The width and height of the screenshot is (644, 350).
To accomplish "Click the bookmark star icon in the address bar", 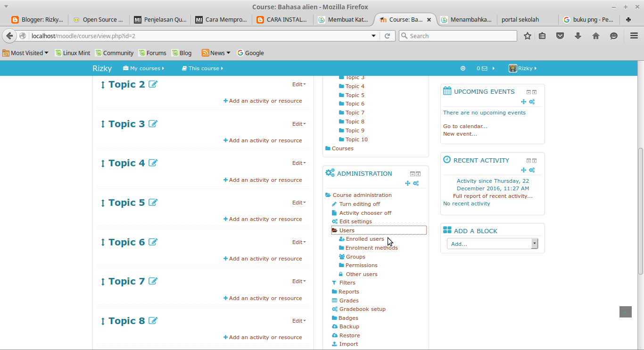I will point(528,35).
